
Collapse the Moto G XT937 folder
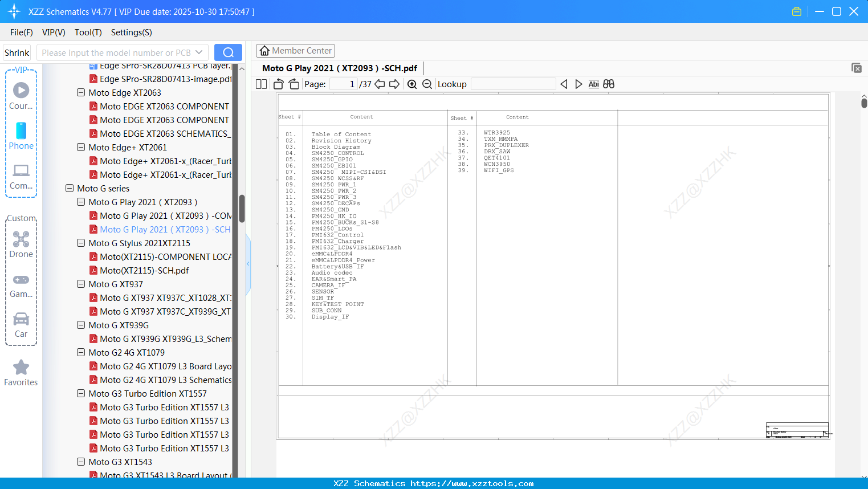pos(81,284)
